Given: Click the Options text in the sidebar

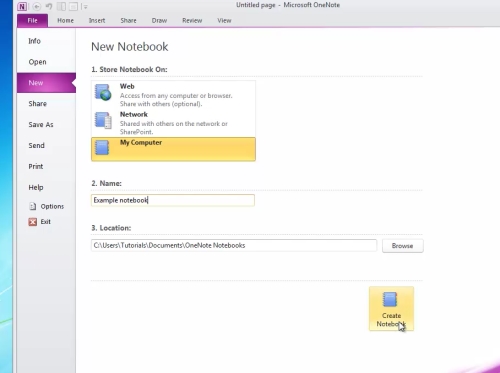Looking at the screenshot, I should [52, 206].
